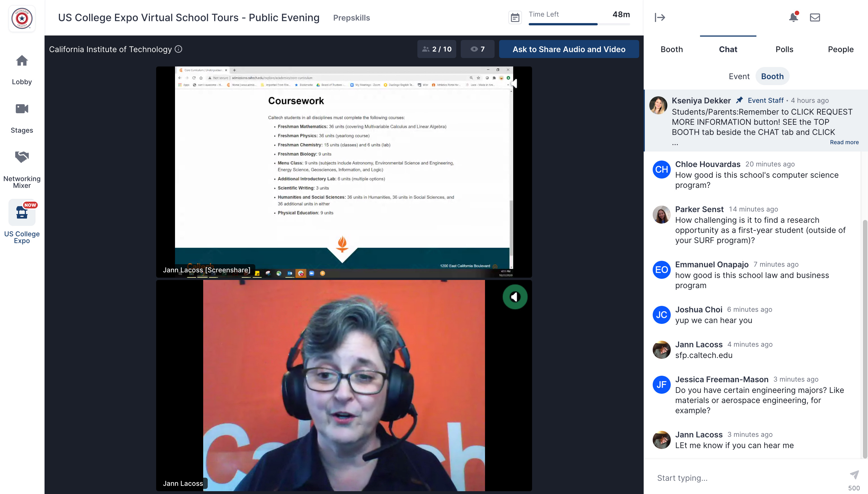Open the schedule calendar icon

[x=515, y=18]
